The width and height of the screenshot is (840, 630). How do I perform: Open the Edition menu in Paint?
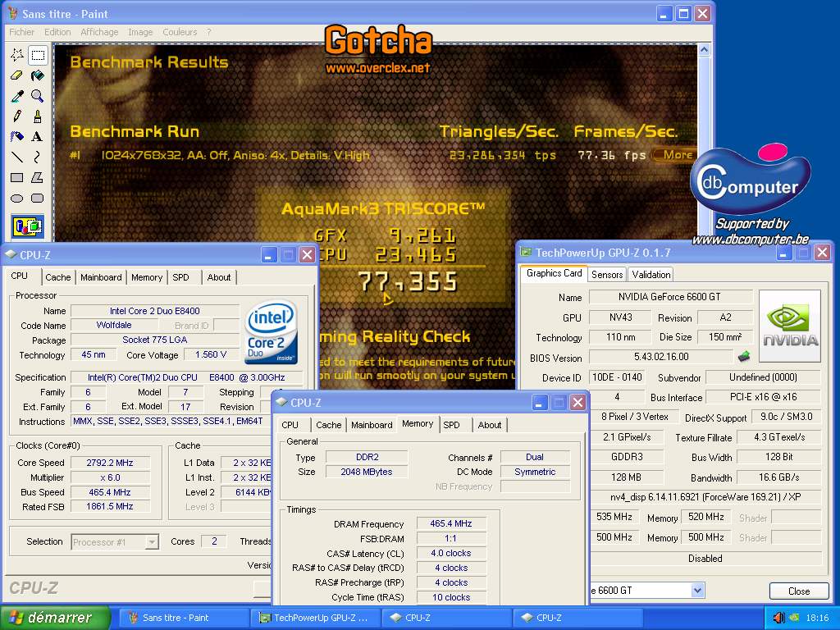57,32
